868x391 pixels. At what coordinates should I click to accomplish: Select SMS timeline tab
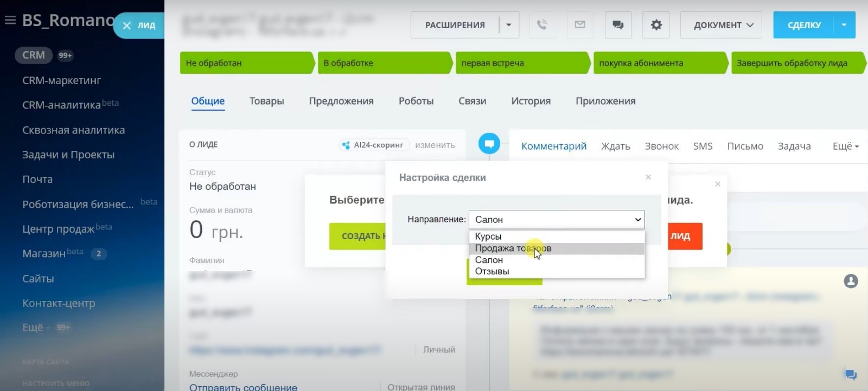pyautogui.click(x=703, y=146)
